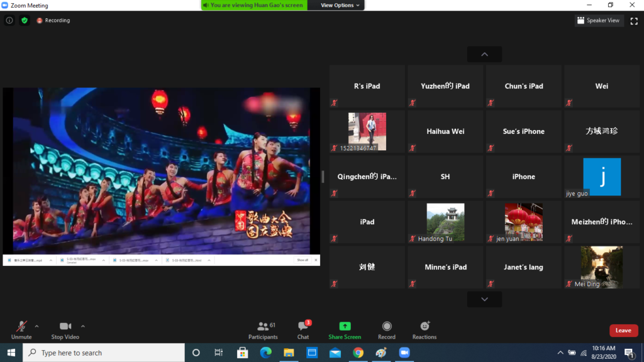Screen dimensions: 644x362
Task: Close the downloads bar in shared screen
Action: pos(316,260)
